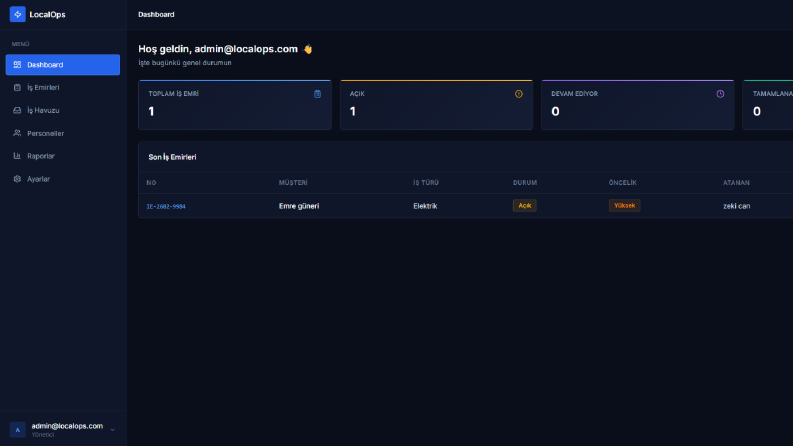793x446 pixels.
Task: Click the Yüksek priority badge
Action: 624,205
